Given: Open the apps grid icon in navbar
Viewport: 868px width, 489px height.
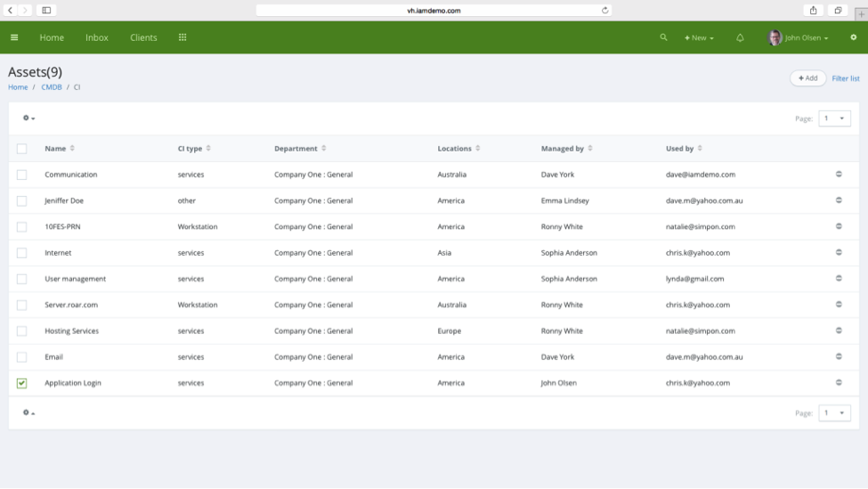Looking at the screenshot, I should [x=183, y=37].
